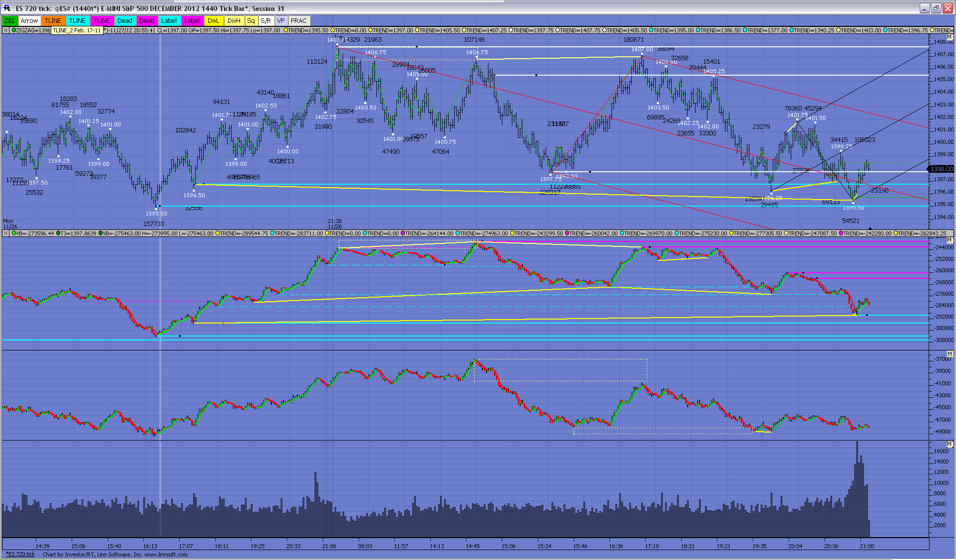Pick the cyan Label button
The image size is (956, 560).
tap(169, 20)
